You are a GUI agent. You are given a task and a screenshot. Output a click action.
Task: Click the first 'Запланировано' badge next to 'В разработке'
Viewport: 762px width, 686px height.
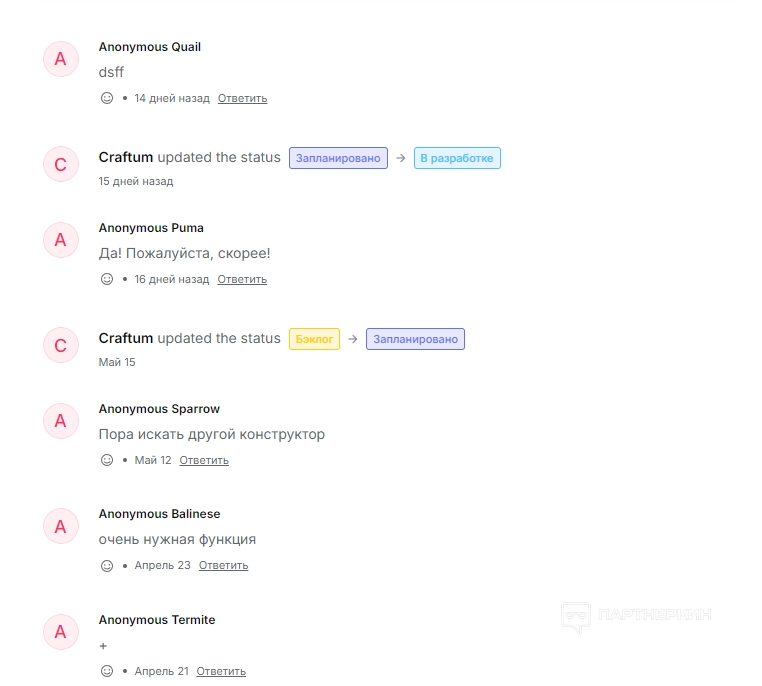tap(338, 158)
